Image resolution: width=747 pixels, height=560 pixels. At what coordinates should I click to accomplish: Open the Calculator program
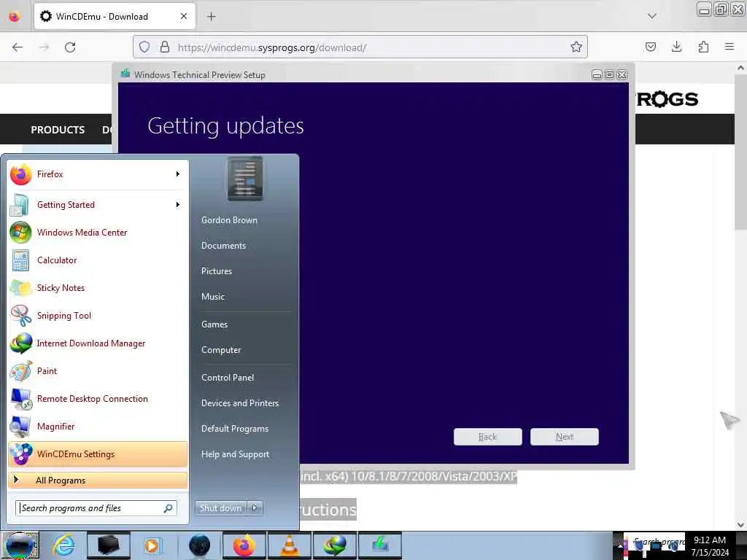[98, 260]
